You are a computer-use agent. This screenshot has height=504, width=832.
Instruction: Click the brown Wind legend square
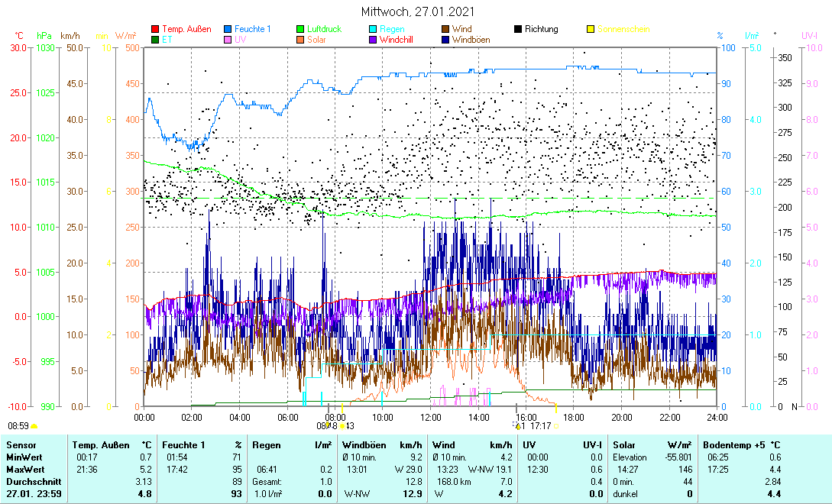[x=445, y=30]
